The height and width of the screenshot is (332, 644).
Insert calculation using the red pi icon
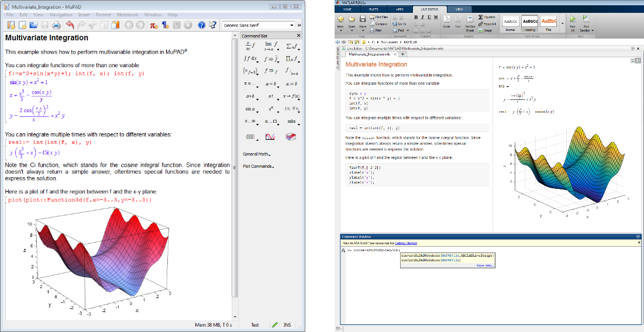point(153,25)
